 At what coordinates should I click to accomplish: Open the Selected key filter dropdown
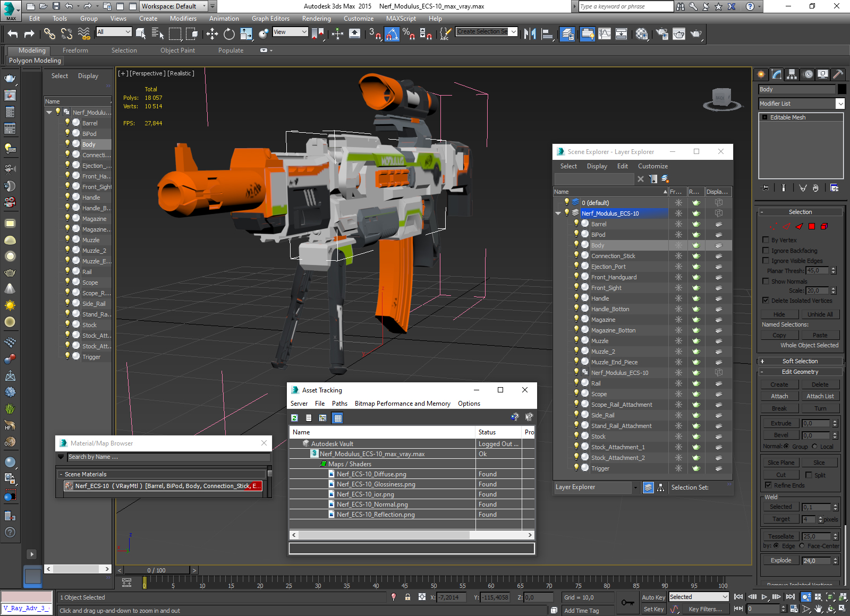point(698,597)
